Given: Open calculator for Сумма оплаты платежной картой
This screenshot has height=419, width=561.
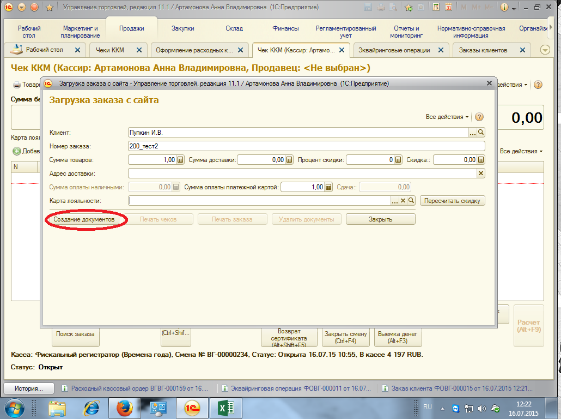Looking at the screenshot, I should click(328, 187).
